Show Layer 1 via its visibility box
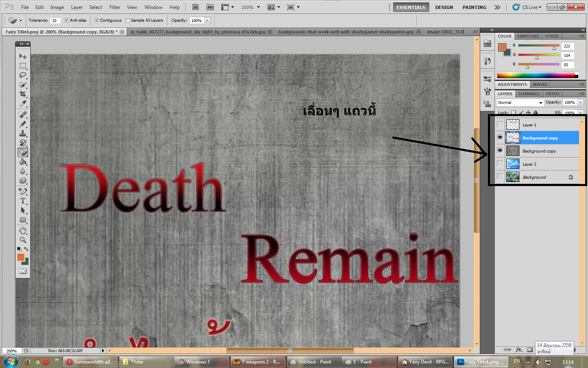This screenshot has width=588, height=368. point(500,125)
